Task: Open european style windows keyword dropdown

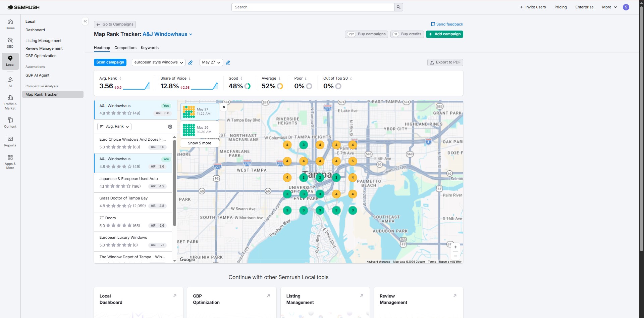Action: pos(158,62)
